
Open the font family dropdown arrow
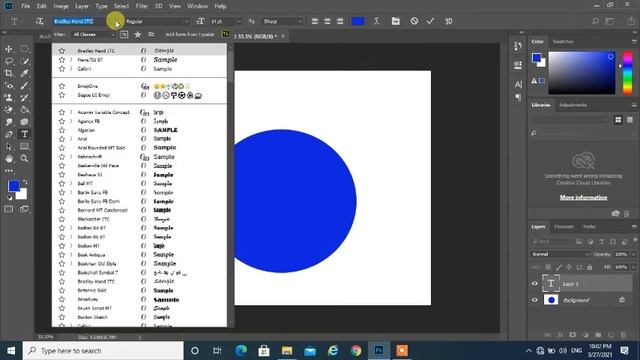point(116,22)
